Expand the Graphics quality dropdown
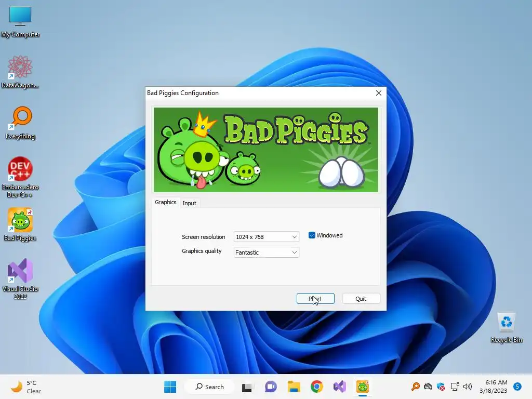This screenshot has width=532, height=399. (x=267, y=252)
